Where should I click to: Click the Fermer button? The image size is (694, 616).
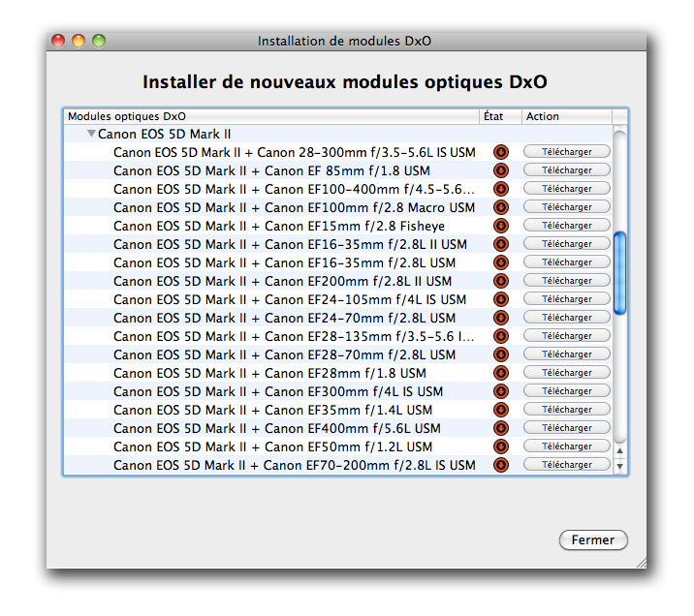pos(593,539)
